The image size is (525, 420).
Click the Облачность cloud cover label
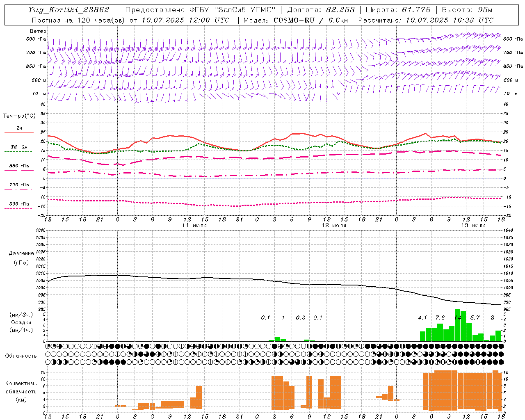click(21, 356)
